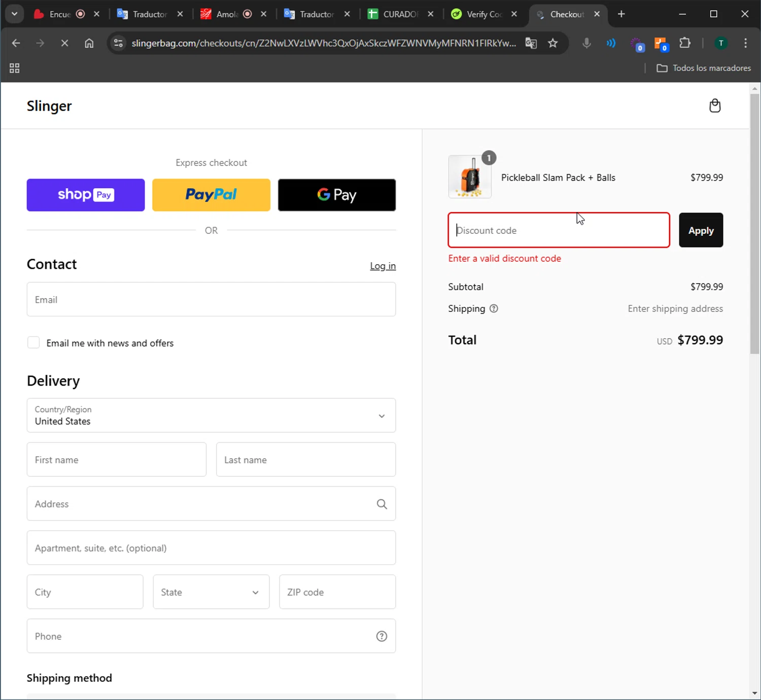The image size is (761, 700).
Task: Pay with PayPal button
Action: tap(211, 195)
